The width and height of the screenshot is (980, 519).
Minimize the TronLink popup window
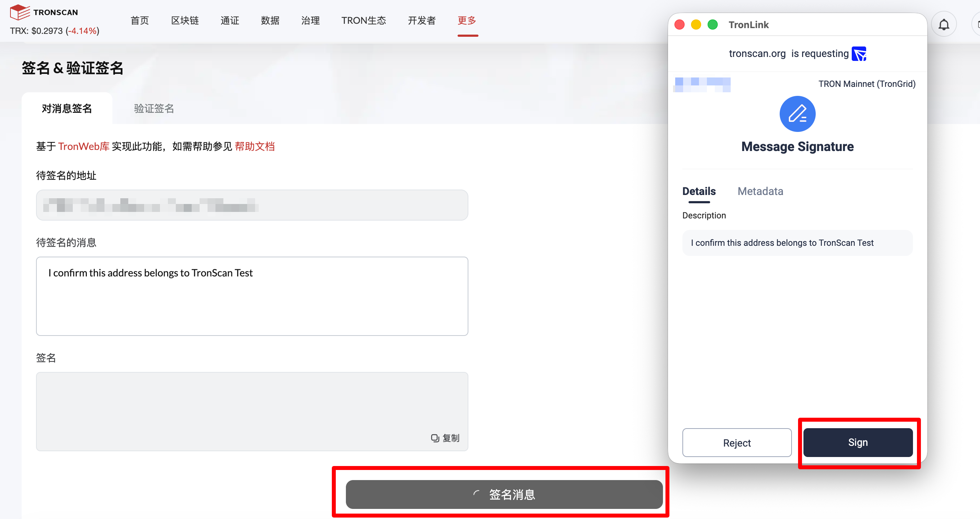point(696,25)
